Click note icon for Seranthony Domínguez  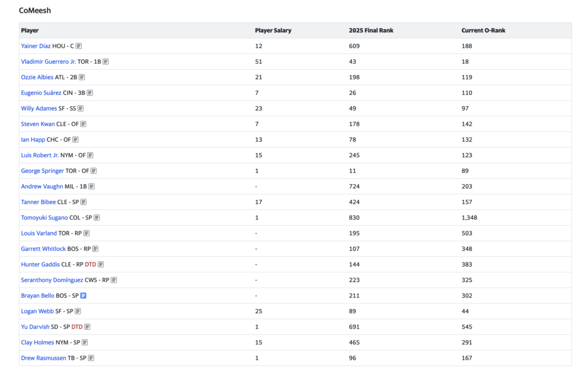point(114,280)
